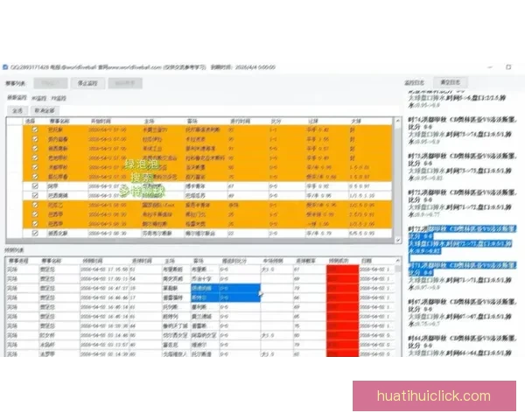Click the 预测成功 column header in lower table

click(339, 261)
